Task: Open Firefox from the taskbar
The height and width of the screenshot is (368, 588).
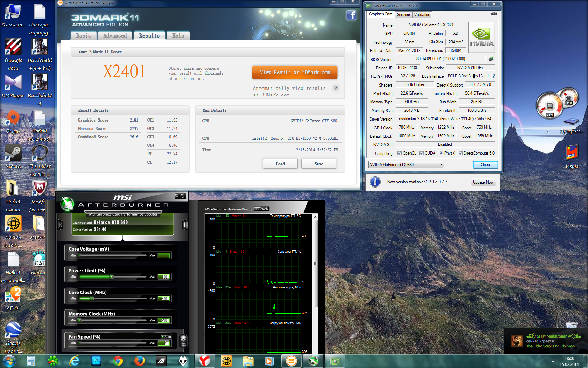Action: (x=140, y=361)
